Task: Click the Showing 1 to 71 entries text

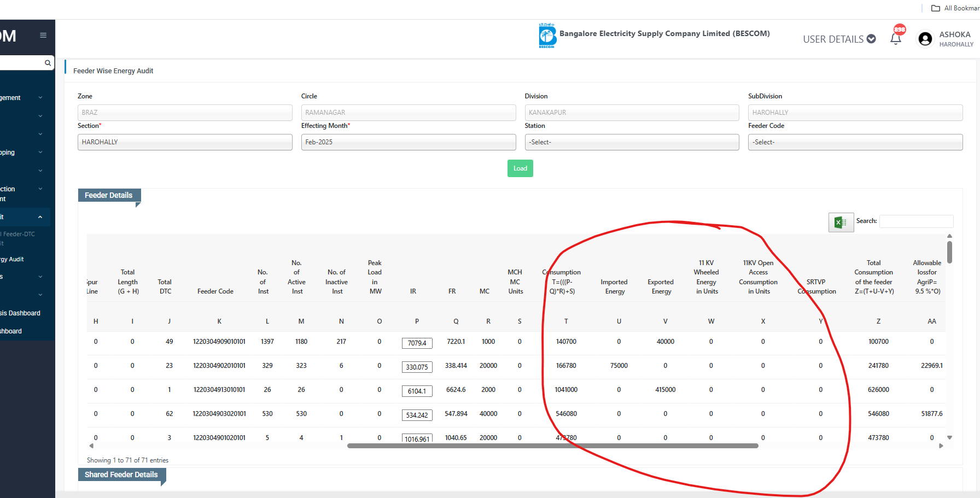Action: tap(127, 460)
